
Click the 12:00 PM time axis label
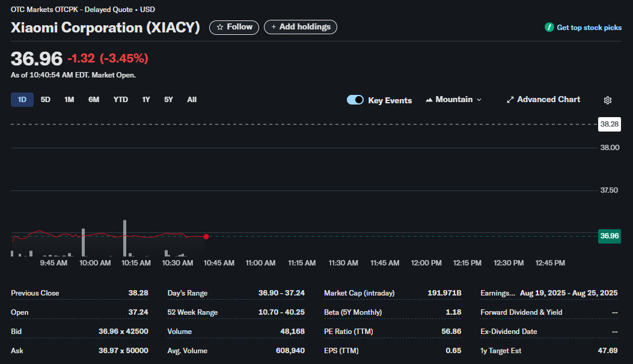[426, 263]
